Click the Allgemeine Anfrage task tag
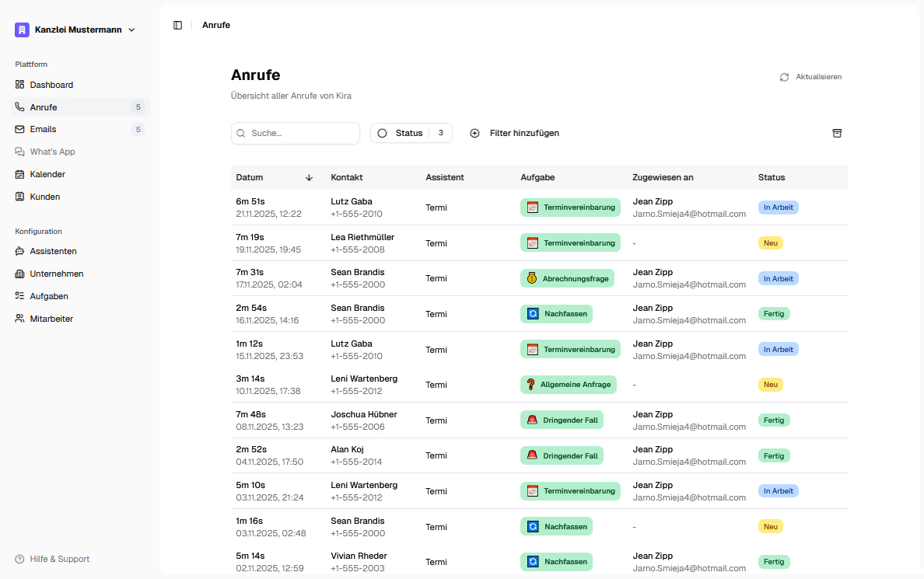 (x=568, y=385)
